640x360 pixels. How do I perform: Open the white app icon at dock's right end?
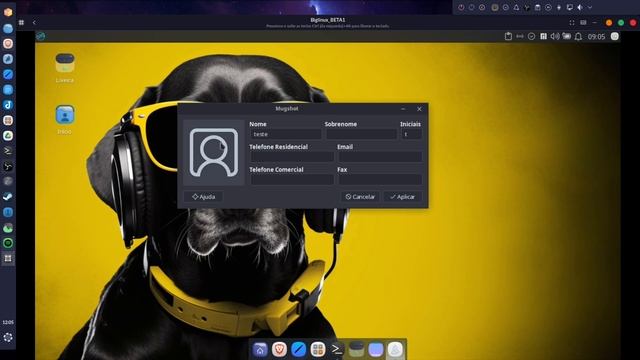[x=395, y=350]
